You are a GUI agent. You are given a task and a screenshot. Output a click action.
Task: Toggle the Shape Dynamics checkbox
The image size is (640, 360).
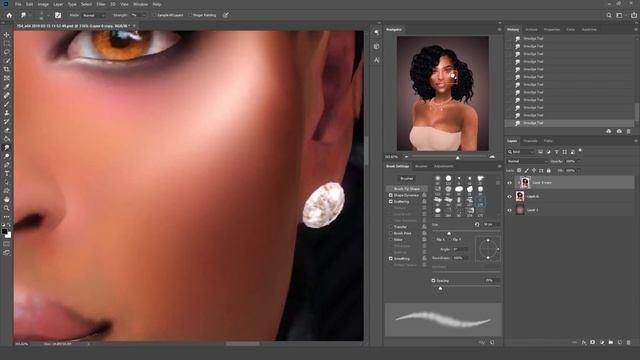pyautogui.click(x=391, y=196)
